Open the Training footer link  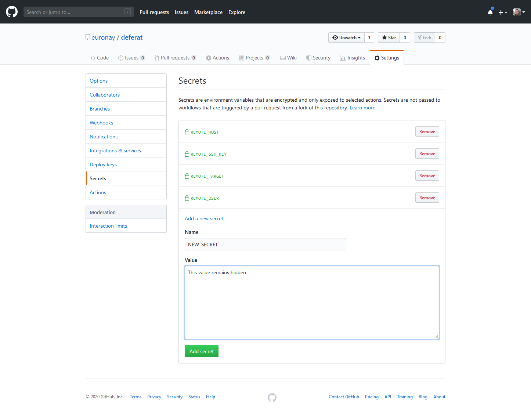tap(405, 397)
